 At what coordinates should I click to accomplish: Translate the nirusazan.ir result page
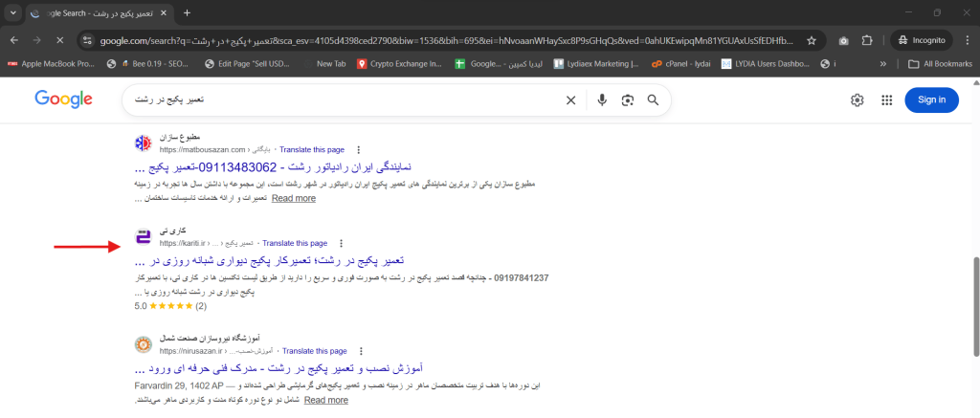click(x=314, y=351)
